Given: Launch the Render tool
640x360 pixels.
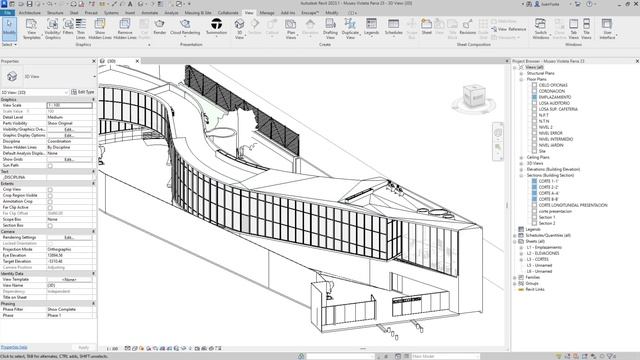Looking at the screenshot, I should click(160, 27).
